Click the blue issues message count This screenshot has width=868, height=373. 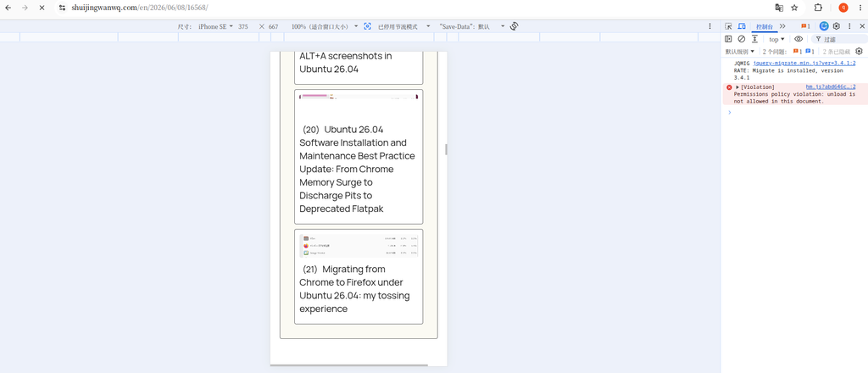810,52
